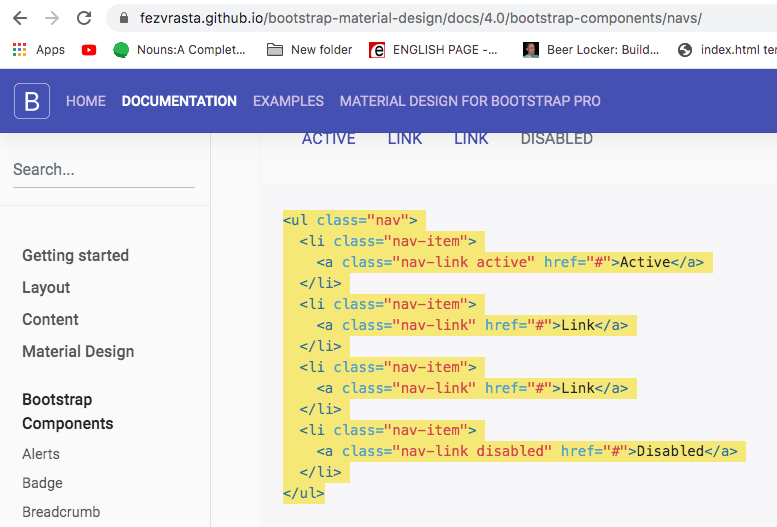This screenshot has width=777, height=527.
Task: Open the EXAMPLES navbar item
Action: [x=288, y=101]
